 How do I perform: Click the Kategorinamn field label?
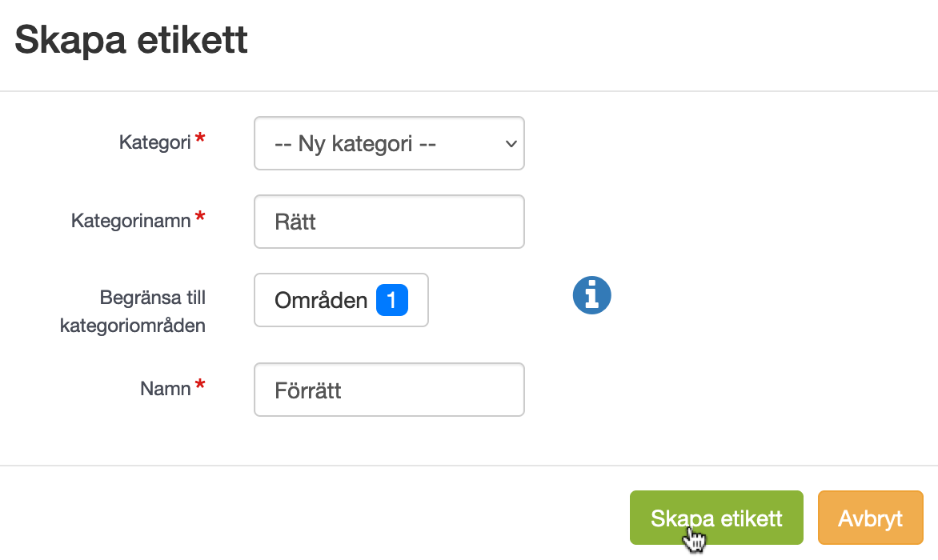[x=131, y=221]
